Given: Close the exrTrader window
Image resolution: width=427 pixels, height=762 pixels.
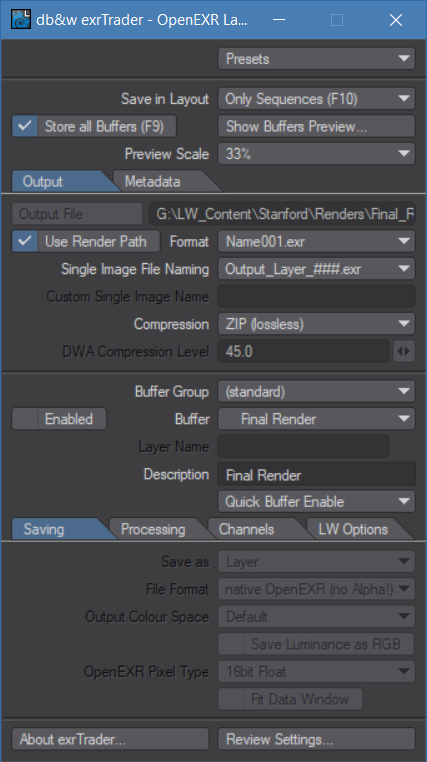Looking at the screenshot, I should tap(396, 20).
